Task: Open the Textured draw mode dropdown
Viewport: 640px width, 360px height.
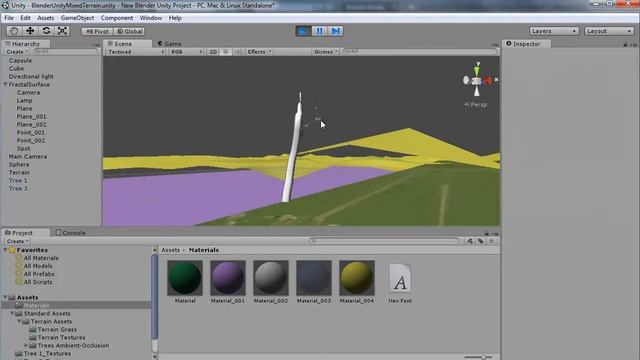Action: [136, 52]
